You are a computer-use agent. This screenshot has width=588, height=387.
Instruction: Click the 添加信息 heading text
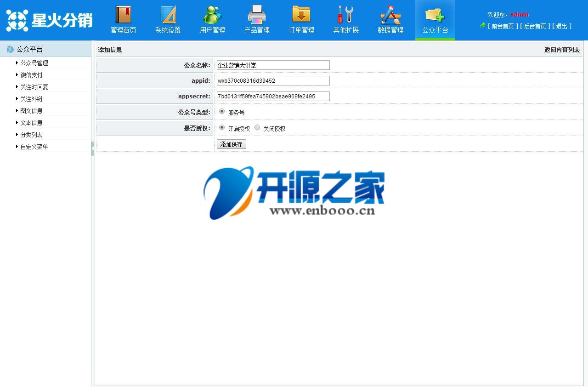(x=110, y=50)
